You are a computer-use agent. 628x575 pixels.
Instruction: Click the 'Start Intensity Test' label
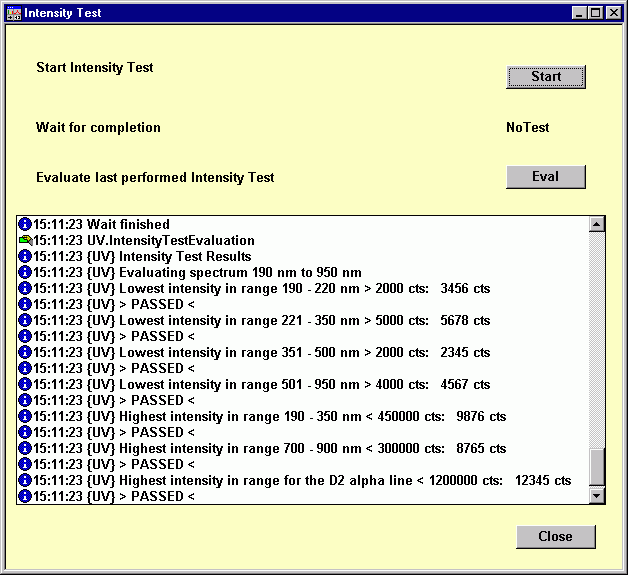(x=95, y=67)
